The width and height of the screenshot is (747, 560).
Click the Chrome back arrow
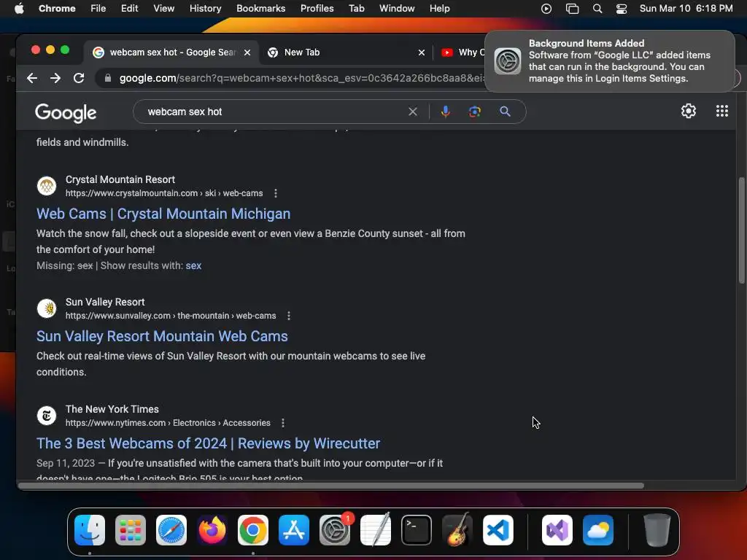point(32,78)
